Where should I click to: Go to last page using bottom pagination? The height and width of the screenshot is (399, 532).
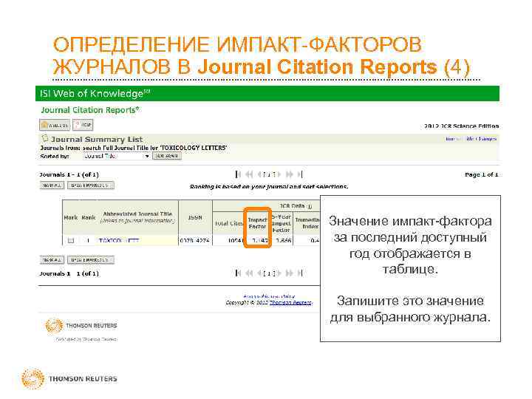pos(300,273)
